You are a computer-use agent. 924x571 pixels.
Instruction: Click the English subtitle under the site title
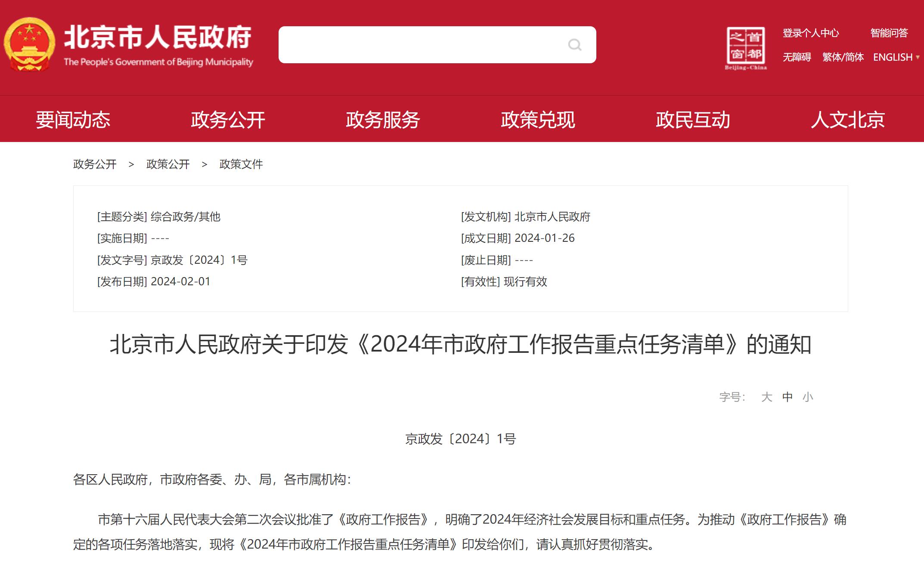158,62
